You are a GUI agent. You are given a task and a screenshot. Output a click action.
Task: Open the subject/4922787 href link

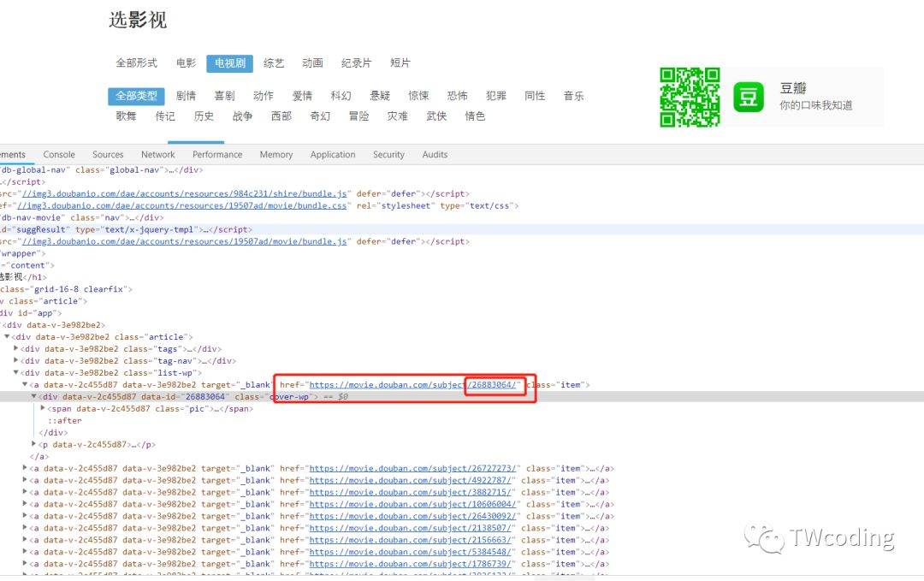point(411,480)
